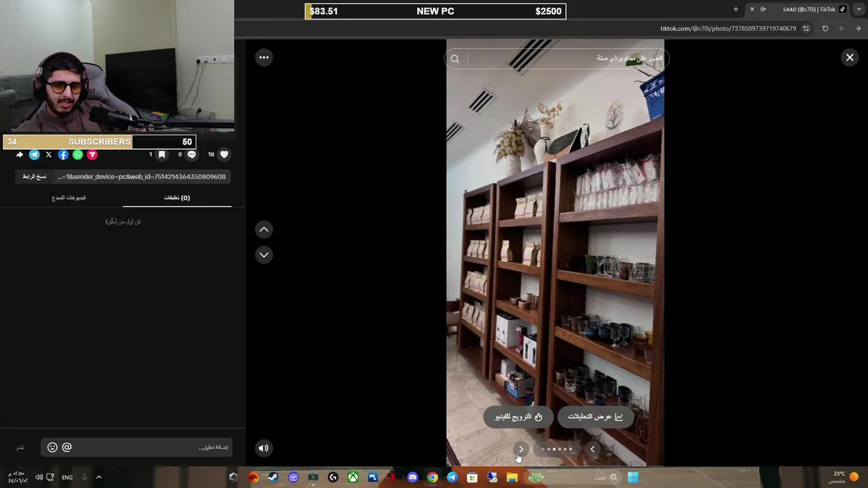Select the share link URL text

(x=142, y=176)
